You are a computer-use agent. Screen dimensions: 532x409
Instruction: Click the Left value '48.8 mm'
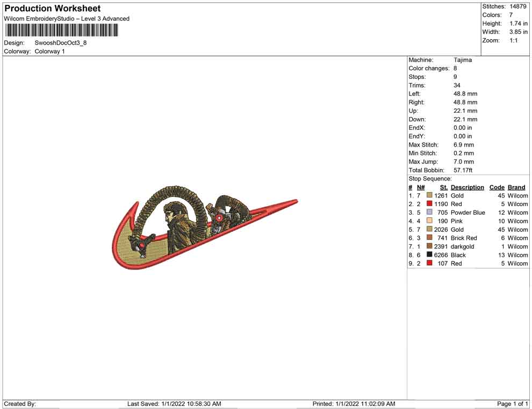coord(465,94)
